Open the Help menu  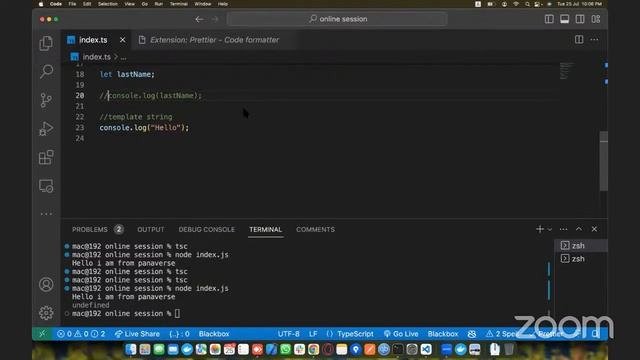coord(222,4)
